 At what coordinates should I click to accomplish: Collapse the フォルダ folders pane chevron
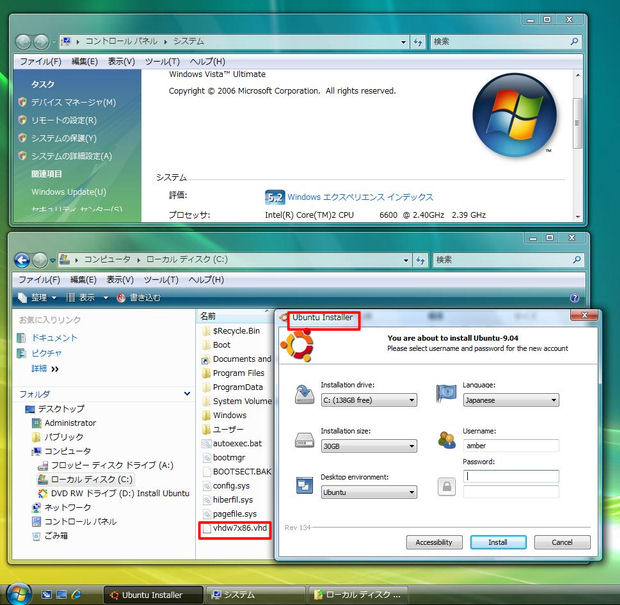[187, 394]
